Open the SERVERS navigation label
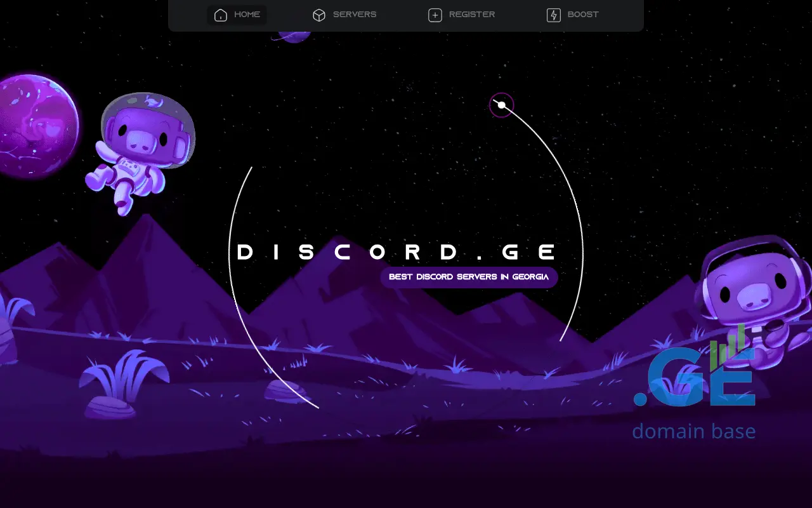This screenshot has height=508, width=812. coord(355,15)
